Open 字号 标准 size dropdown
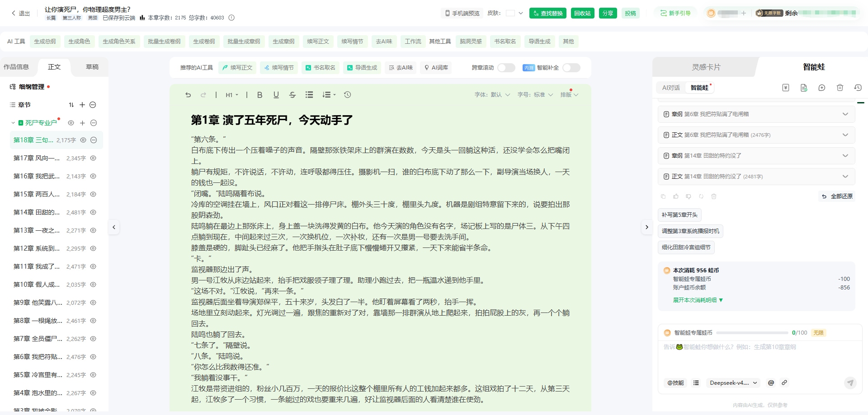The width and height of the screenshot is (868, 415). click(535, 95)
